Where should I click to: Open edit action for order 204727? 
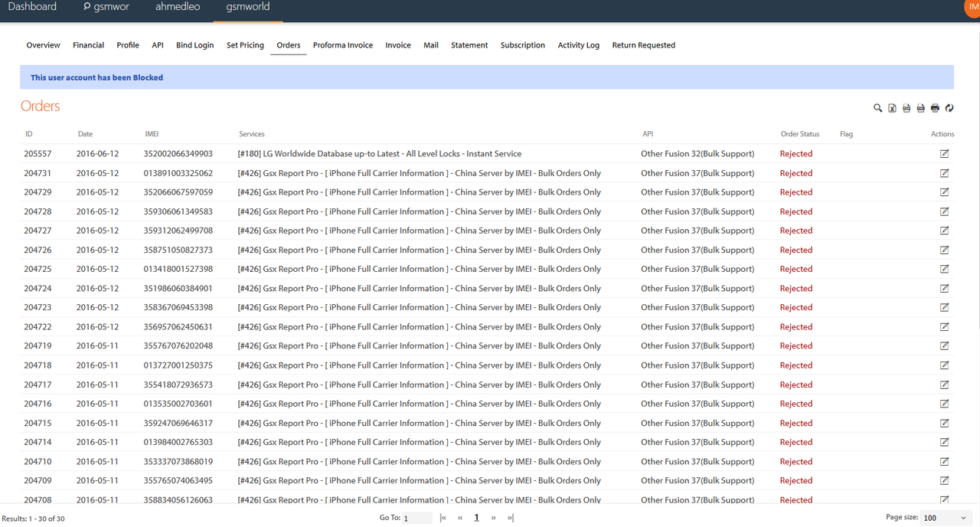click(944, 230)
